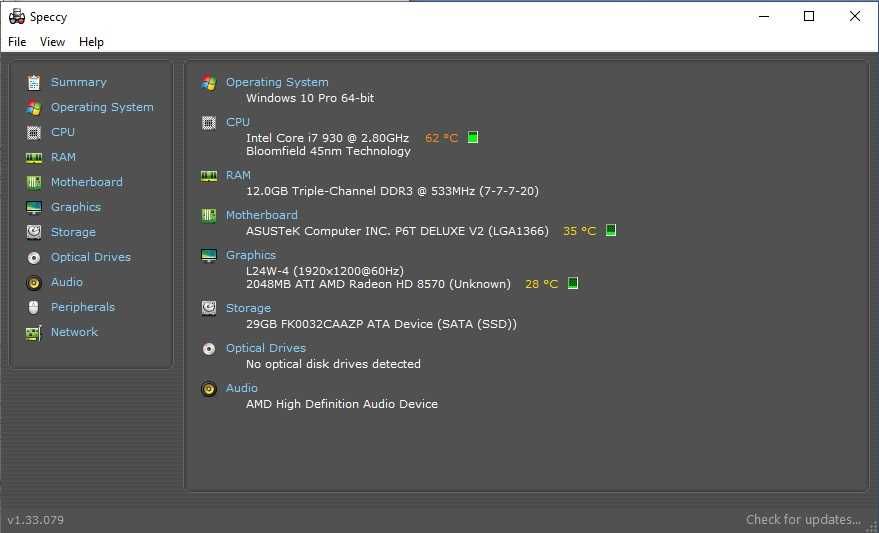The height and width of the screenshot is (533, 879).
Task: Click the RAM module icon in sidebar
Action: [x=34, y=157]
